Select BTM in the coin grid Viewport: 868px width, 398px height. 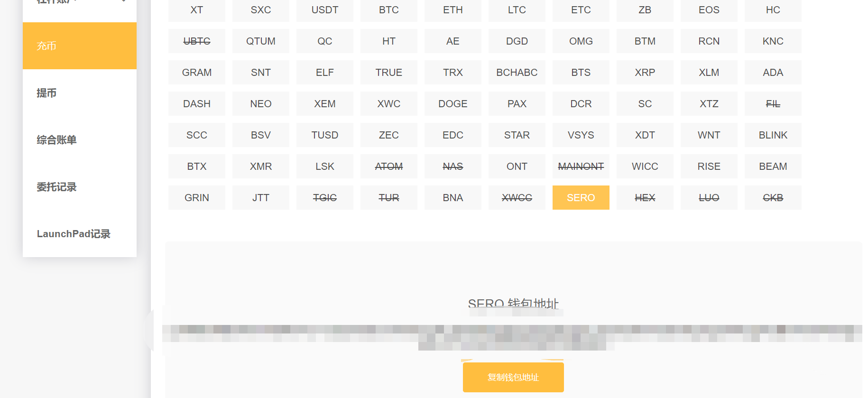(x=645, y=41)
